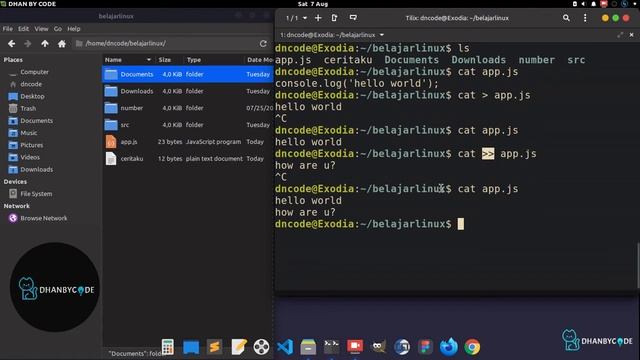The width and height of the screenshot is (640, 360).
Task: Open Trash in Places sidebar
Action: click(x=28, y=109)
